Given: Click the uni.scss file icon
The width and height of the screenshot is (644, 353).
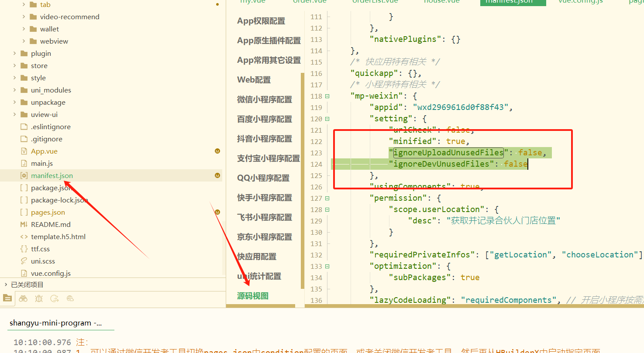Looking at the screenshot, I should 24,261.
